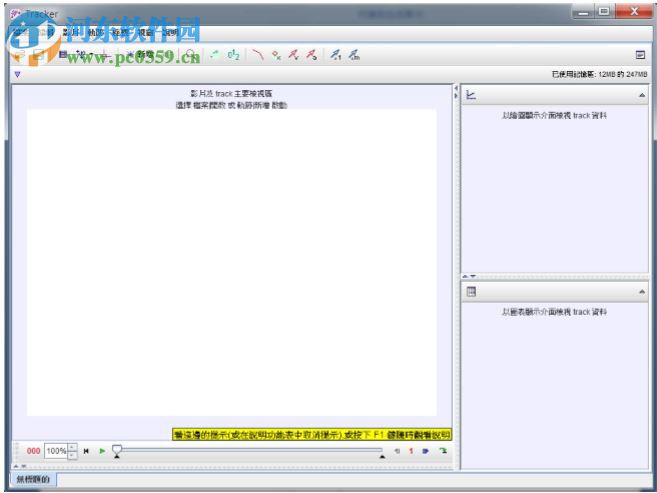Open the 影片 menu
657x493 pixels.
(70, 32)
